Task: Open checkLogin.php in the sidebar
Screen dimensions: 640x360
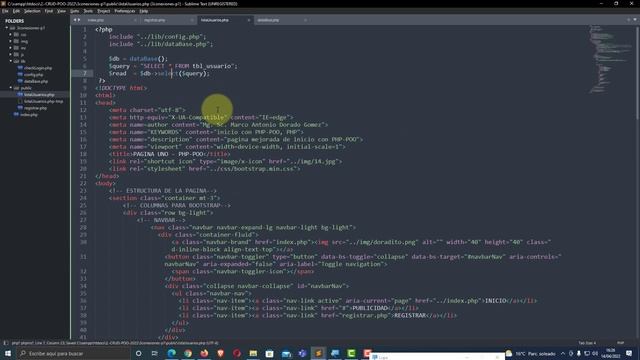Action: pos(38,68)
